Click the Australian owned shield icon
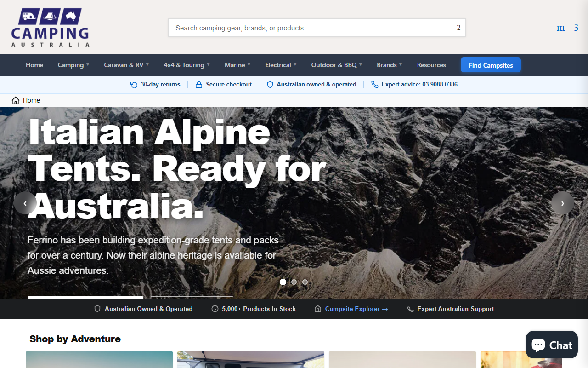 pos(270,85)
